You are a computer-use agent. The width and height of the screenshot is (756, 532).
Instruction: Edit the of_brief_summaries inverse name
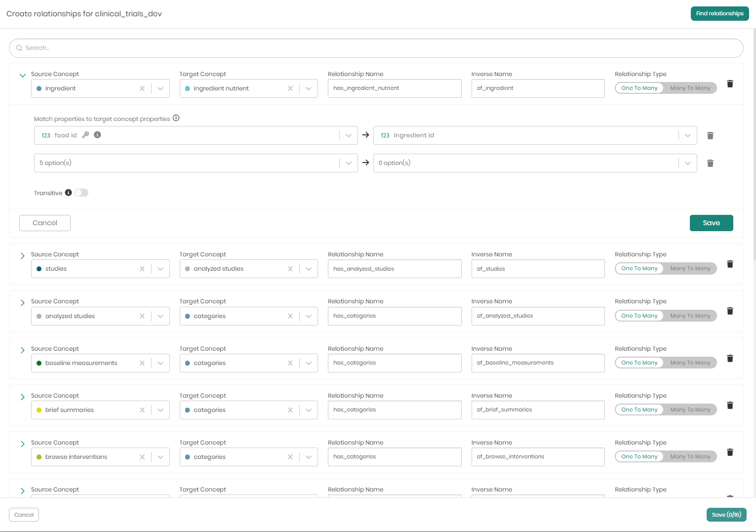[538, 410]
